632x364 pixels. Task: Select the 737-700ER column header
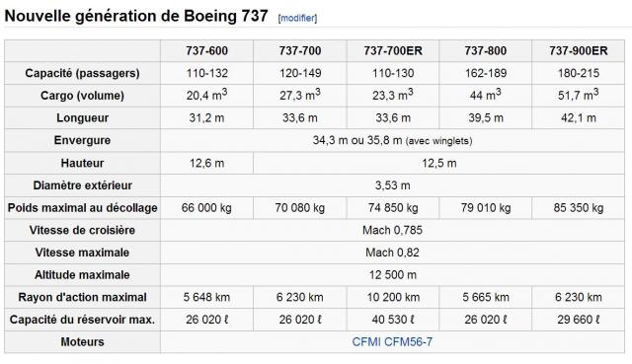point(393,50)
